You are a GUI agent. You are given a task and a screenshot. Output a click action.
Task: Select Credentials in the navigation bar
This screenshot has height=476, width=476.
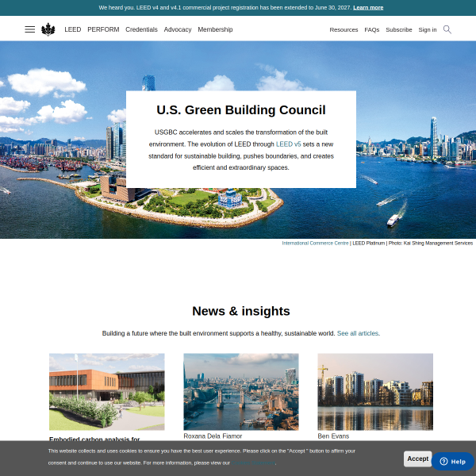[141, 29]
